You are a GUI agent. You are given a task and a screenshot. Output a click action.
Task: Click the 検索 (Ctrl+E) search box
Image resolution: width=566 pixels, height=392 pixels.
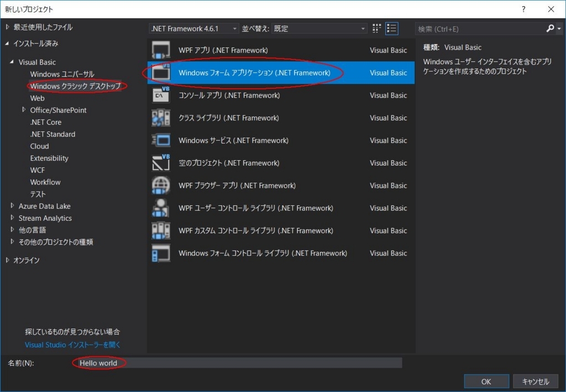[x=480, y=29]
